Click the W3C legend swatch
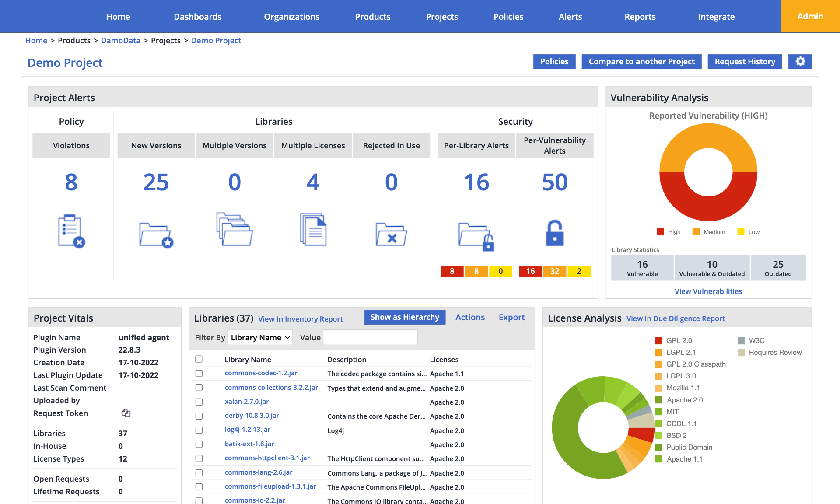The image size is (840, 504). click(742, 341)
